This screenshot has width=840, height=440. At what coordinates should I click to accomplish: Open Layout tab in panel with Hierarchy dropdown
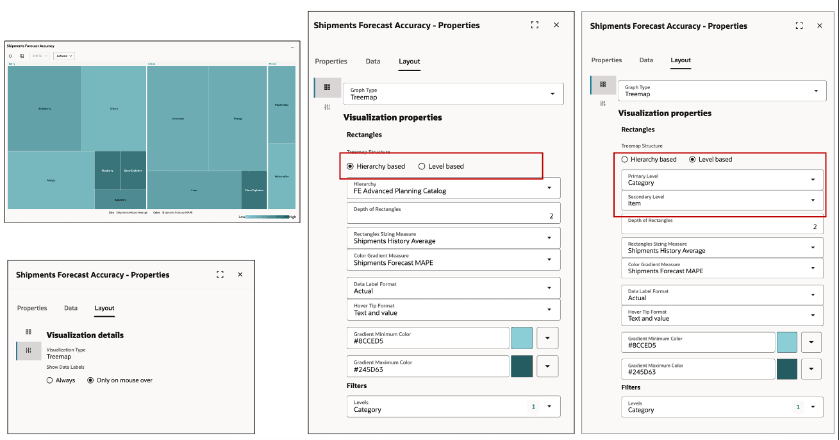click(x=409, y=61)
